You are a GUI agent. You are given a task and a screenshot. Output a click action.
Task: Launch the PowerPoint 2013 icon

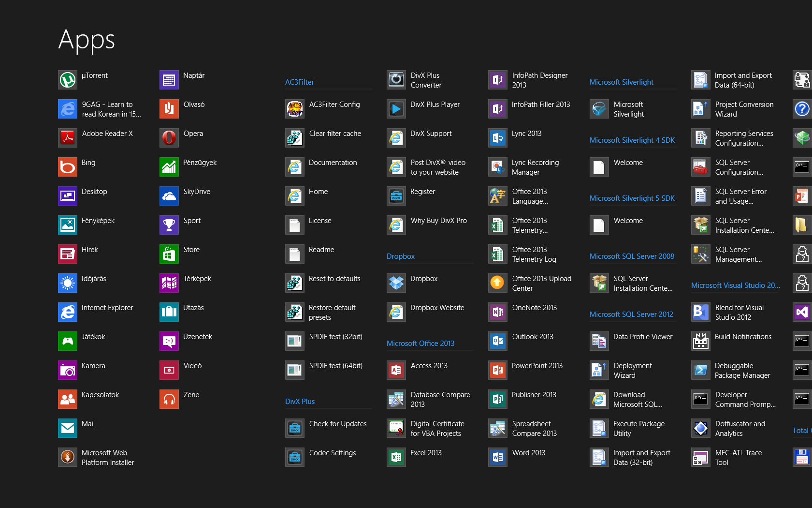[x=498, y=370]
